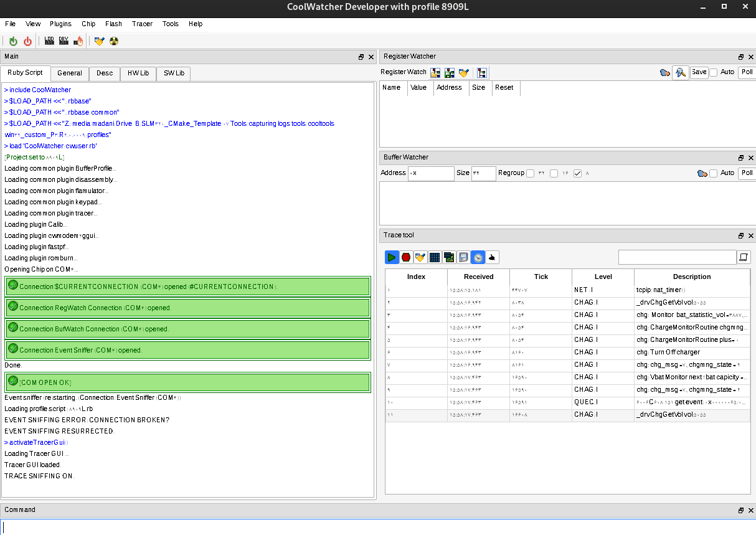756x535 pixels.
Task: Click the '[COM OPEN OK]' status message
Action: (x=187, y=382)
